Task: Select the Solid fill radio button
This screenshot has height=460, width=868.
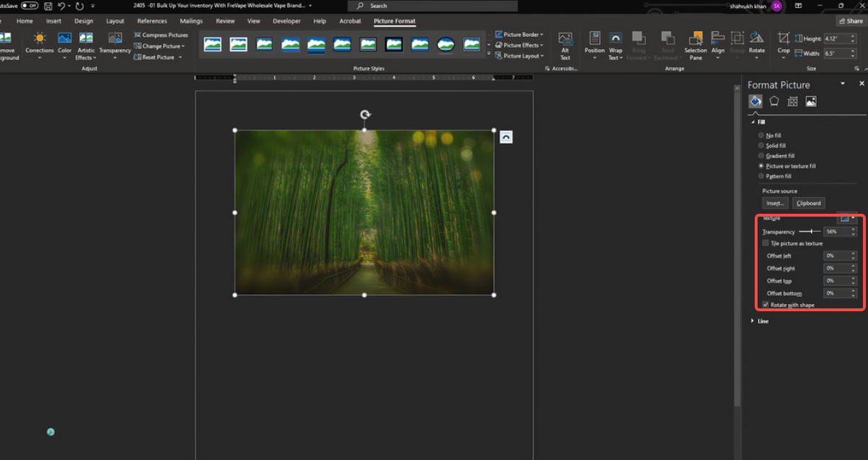Action: click(x=761, y=146)
